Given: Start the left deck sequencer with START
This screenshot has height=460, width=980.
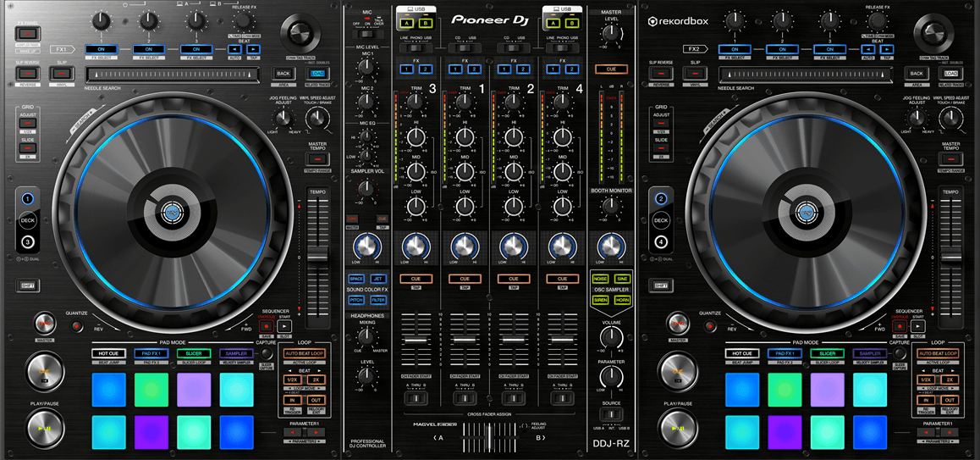Looking at the screenshot, I should (284, 326).
